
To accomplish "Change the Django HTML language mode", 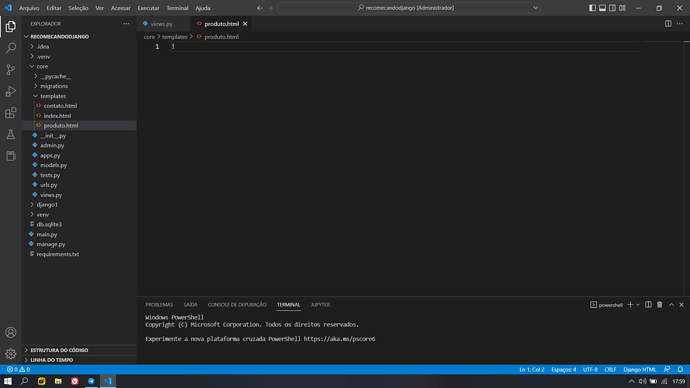I will click(639, 370).
